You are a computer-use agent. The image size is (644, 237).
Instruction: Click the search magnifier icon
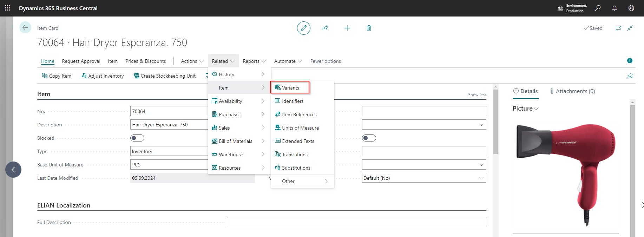598,8
